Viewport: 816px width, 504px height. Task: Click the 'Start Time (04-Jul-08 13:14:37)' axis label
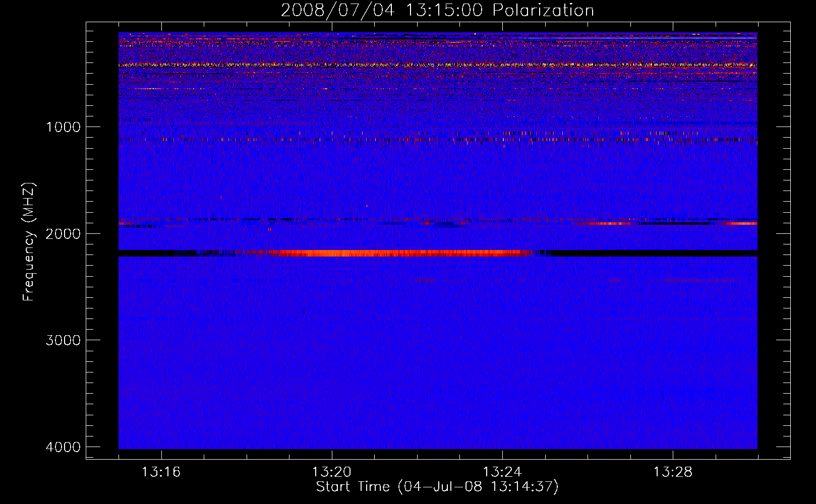pos(437,487)
